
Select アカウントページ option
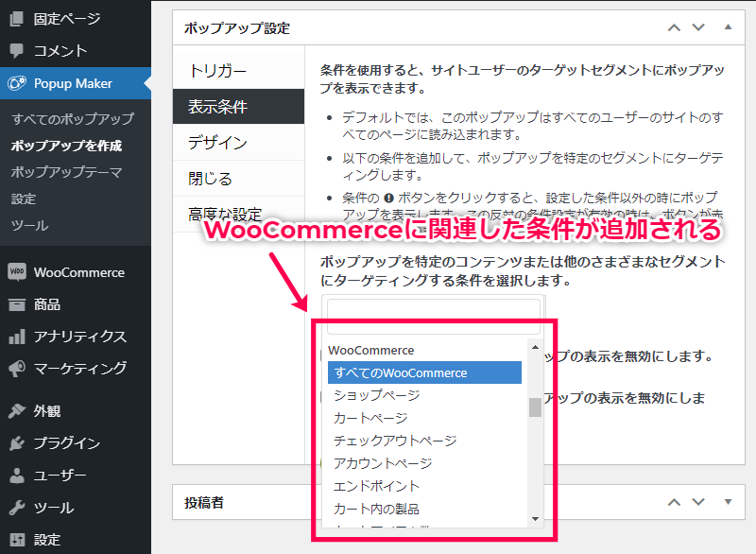pos(424,463)
